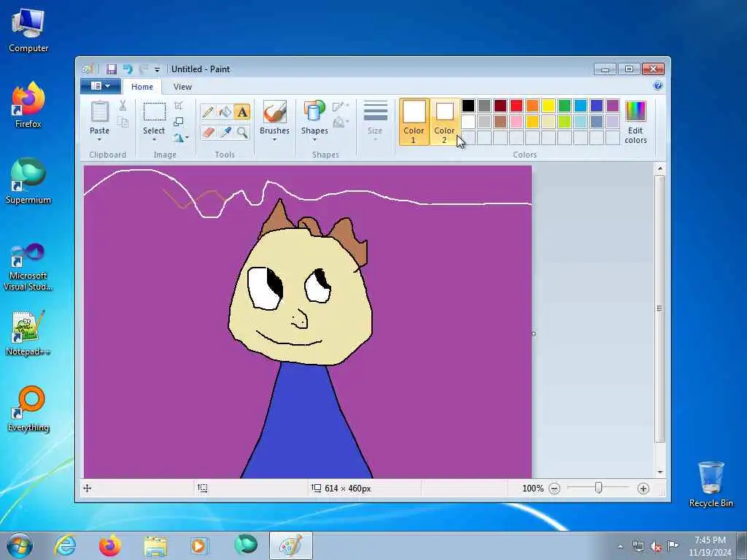
Task: Click the Copy icon
Action: coord(123,122)
